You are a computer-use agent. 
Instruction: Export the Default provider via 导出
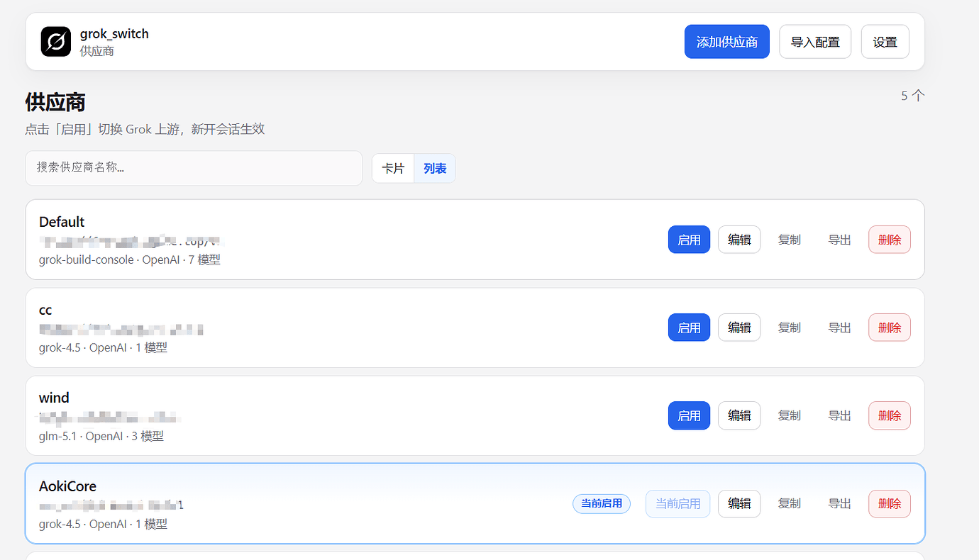(x=840, y=240)
